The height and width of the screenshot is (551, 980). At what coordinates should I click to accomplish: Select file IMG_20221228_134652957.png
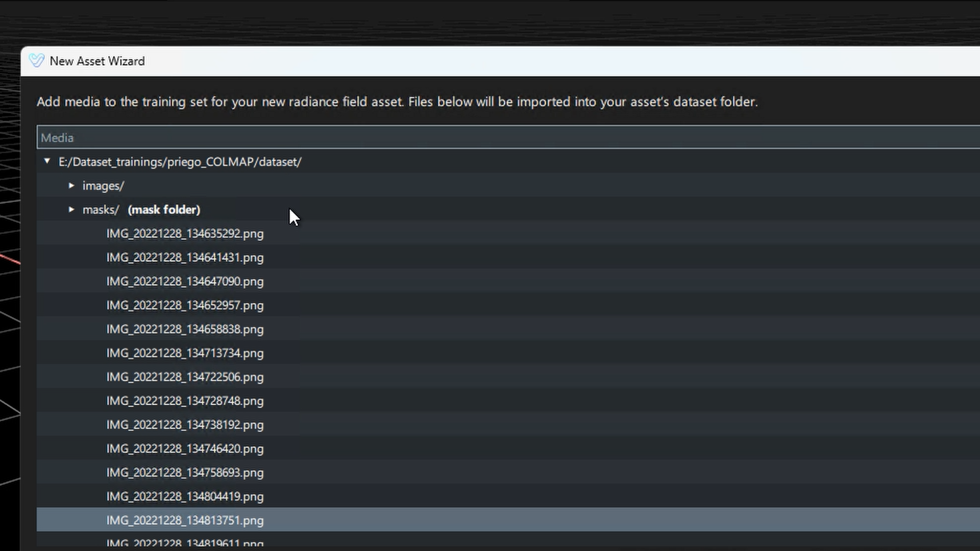point(185,306)
